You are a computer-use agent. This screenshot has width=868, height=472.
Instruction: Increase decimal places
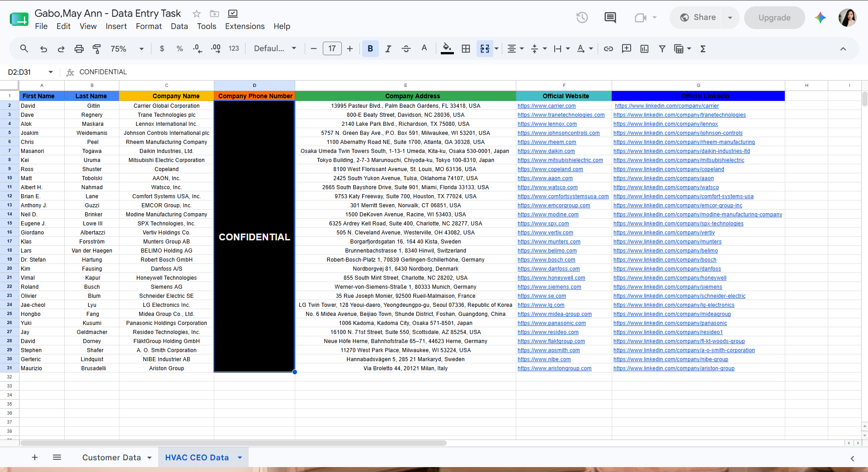click(x=216, y=49)
